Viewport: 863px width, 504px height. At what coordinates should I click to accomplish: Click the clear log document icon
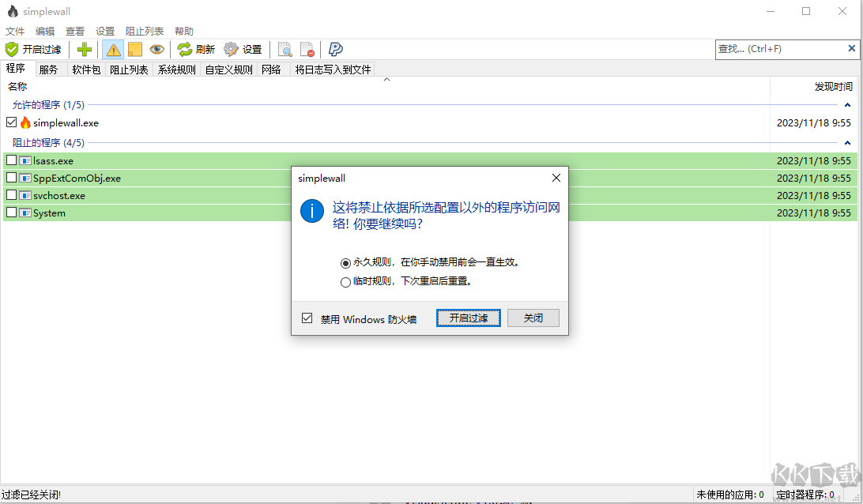(x=307, y=50)
